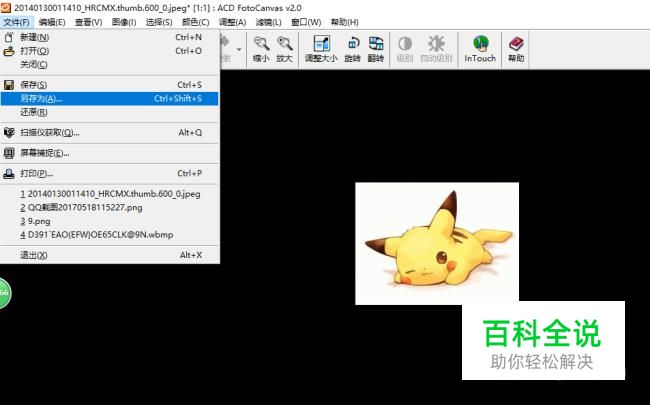Viewport: 650px width, 405px height.
Task: Select the highlighted 另存为(A)... entry
Action: pos(109,99)
